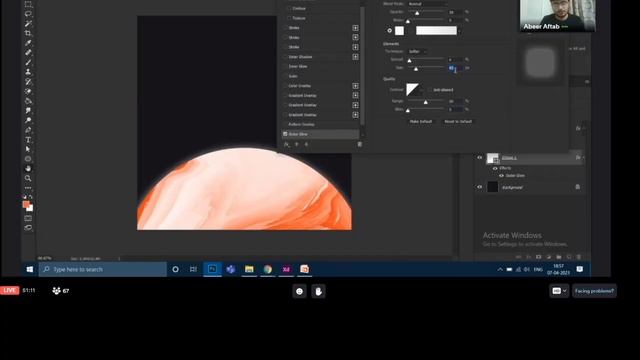The width and height of the screenshot is (640, 360).
Task: Add another Inner Shadow with plus icon
Action: 356,57
